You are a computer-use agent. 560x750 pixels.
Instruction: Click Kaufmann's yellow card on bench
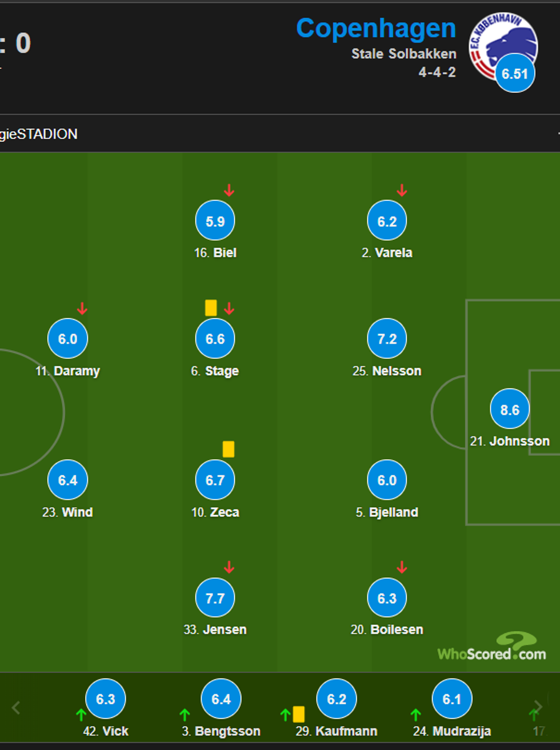[x=299, y=714]
